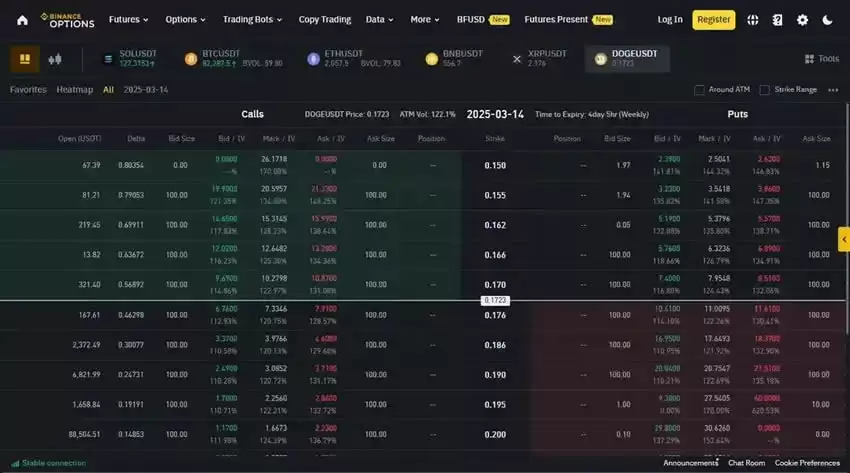Open the Tools grid icon

821,59
